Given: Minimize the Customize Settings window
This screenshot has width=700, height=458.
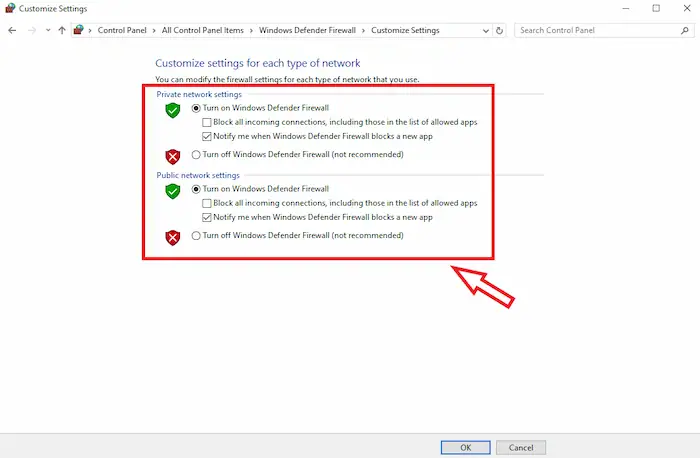Looking at the screenshot, I should click(x=626, y=8).
